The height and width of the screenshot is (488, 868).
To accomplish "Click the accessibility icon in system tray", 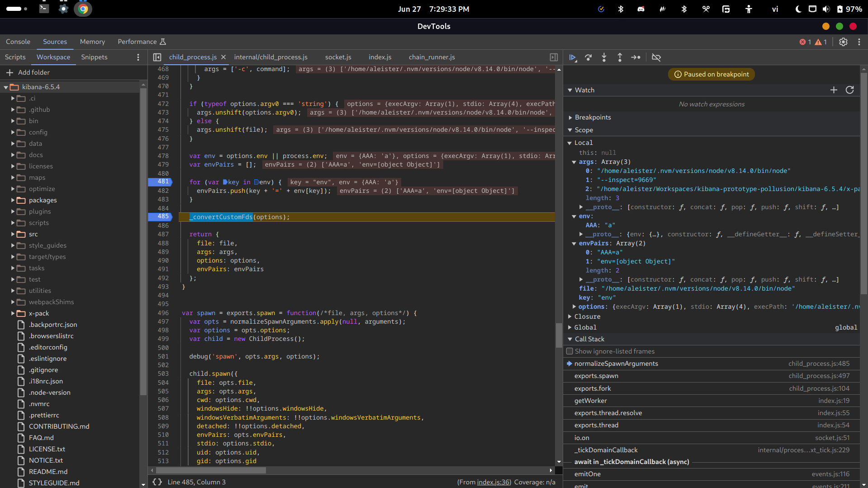I will pyautogui.click(x=749, y=9).
